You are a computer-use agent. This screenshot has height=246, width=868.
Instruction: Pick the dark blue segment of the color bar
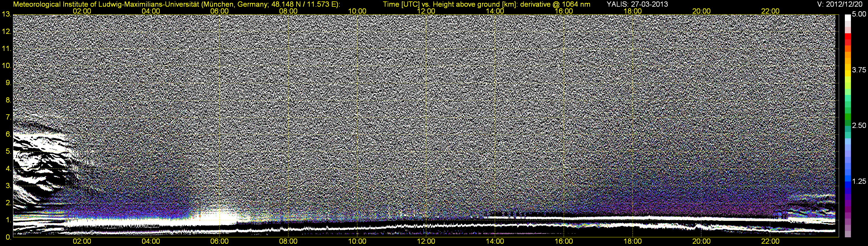point(848,191)
